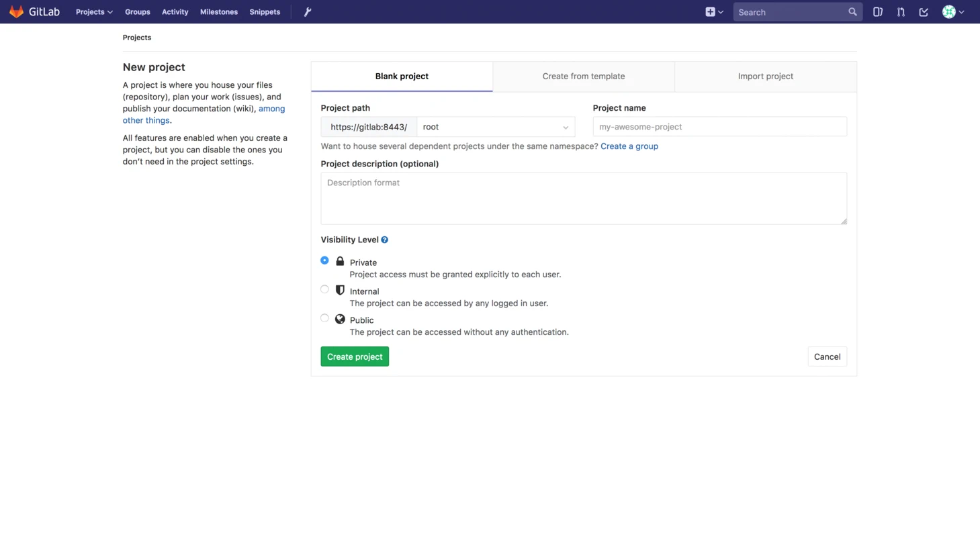The image size is (980, 537).
Task: Click the Create a group link
Action: point(629,146)
